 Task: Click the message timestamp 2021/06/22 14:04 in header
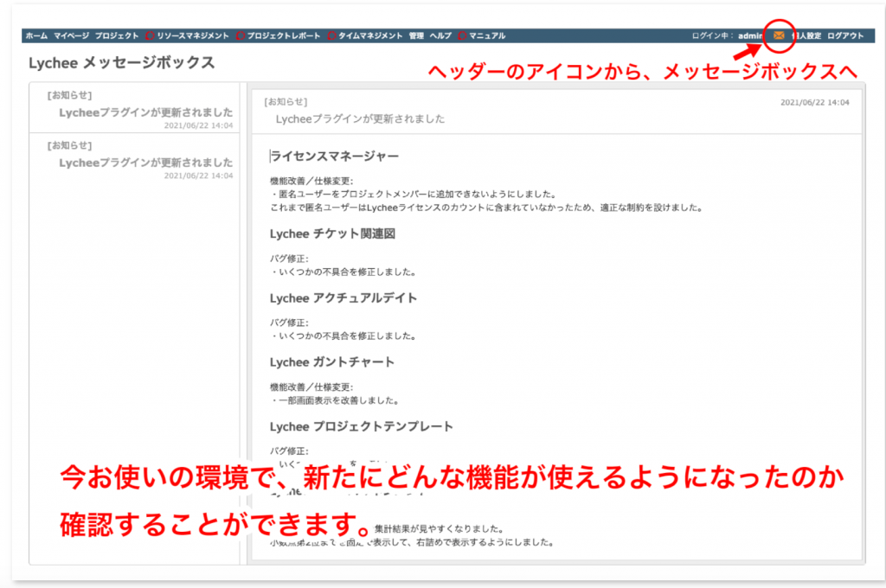click(x=815, y=102)
